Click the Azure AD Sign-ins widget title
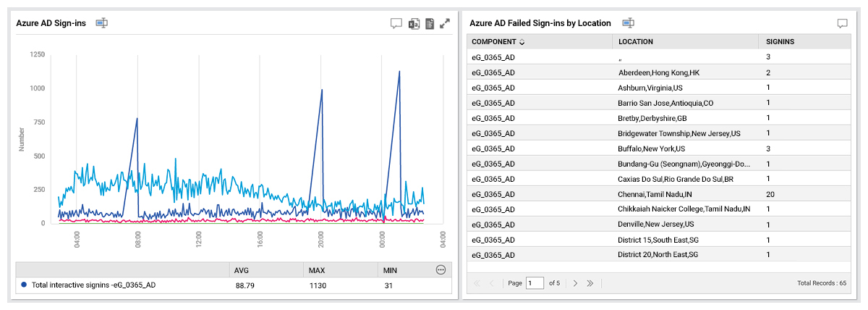 coord(51,23)
